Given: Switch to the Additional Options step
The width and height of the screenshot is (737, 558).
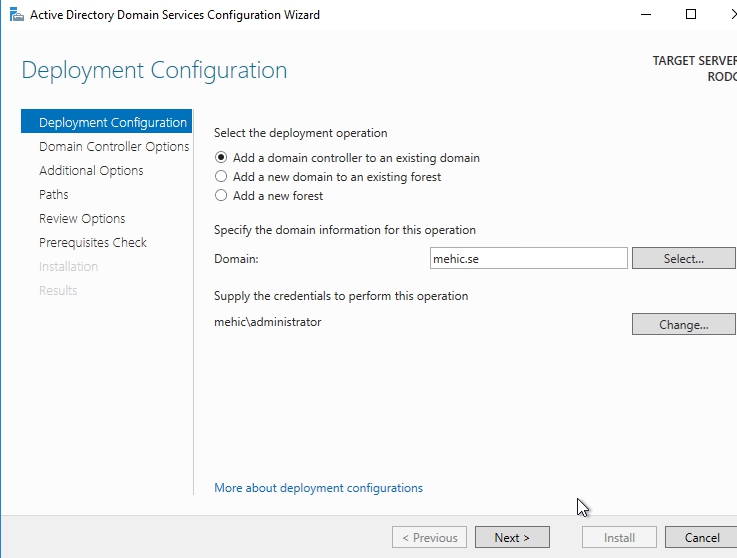Looking at the screenshot, I should tap(91, 171).
